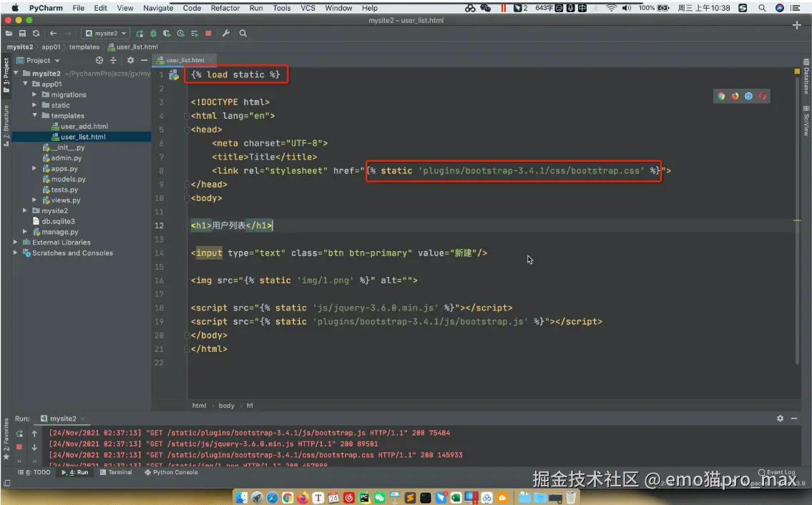Collapse the templates folder

coord(34,115)
